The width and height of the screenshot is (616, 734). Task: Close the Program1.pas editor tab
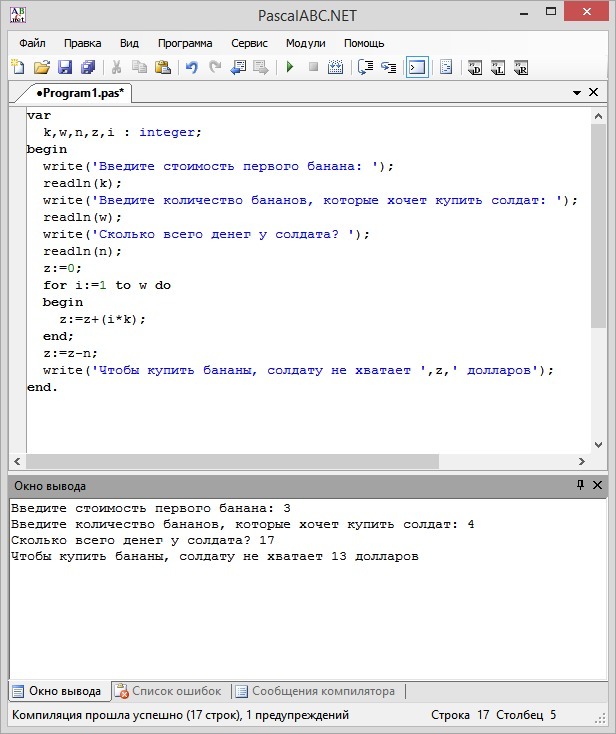tap(594, 92)
